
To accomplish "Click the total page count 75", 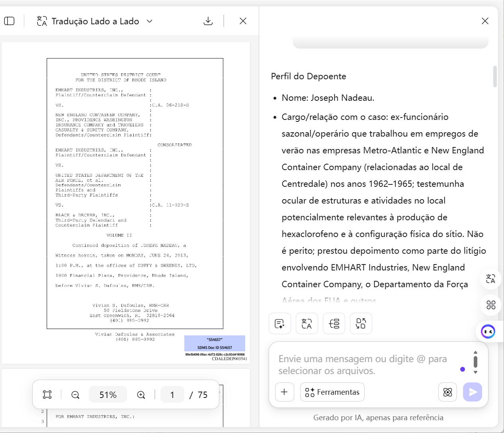I will 203,395.
